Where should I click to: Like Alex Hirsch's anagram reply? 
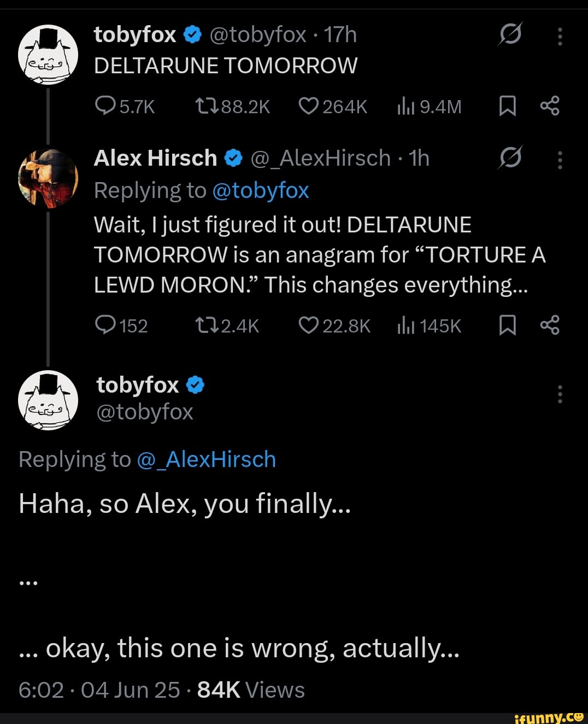pyautogui.click(x=309, y=325)
